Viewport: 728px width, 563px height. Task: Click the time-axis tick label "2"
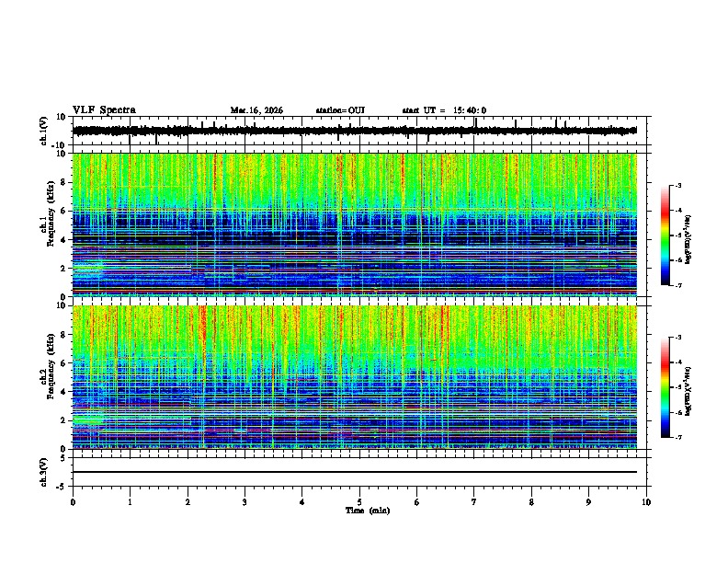pyautogui.click(x=188, y=502)
